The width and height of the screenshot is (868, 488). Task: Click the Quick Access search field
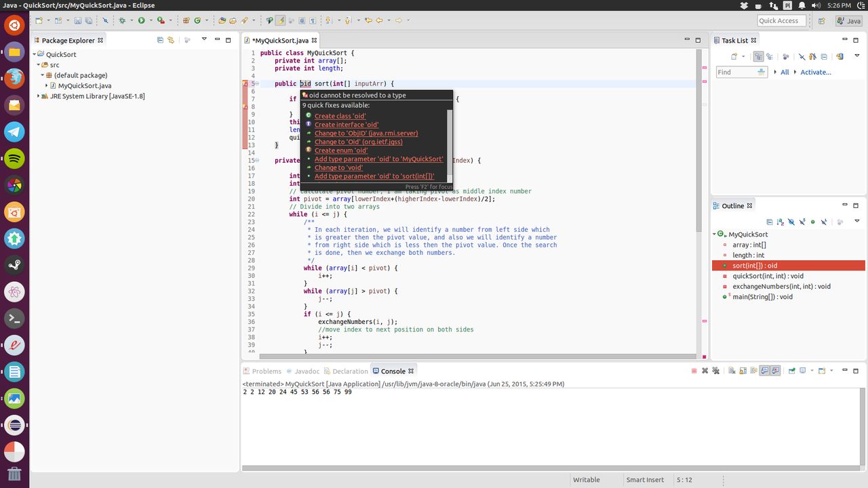pos(781,20)
